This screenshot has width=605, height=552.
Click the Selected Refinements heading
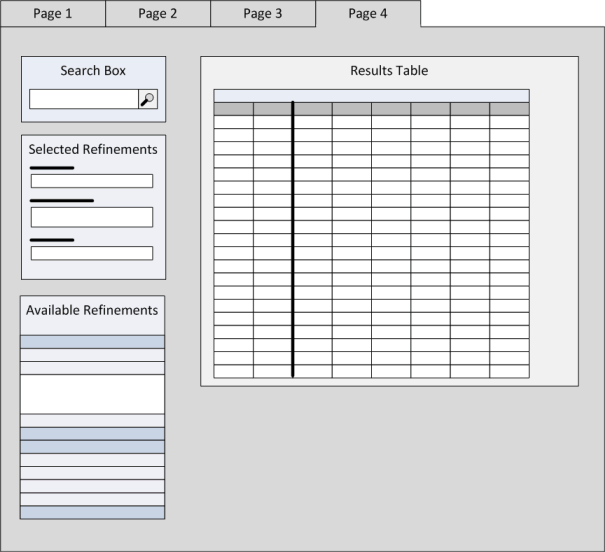[x=93, y=149]
